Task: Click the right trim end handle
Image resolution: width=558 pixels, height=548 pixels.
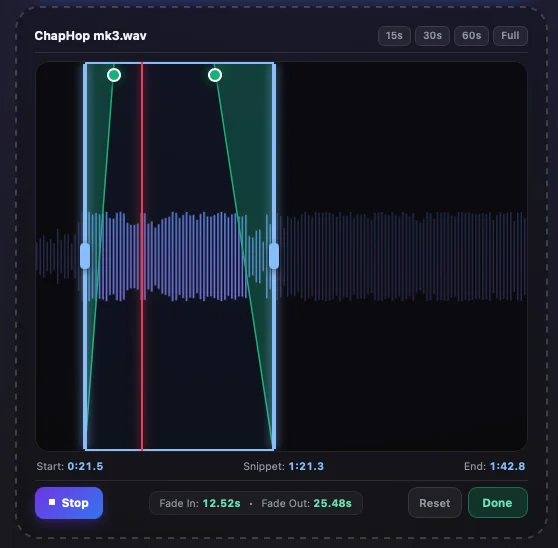Action: [x=274, y=256]
